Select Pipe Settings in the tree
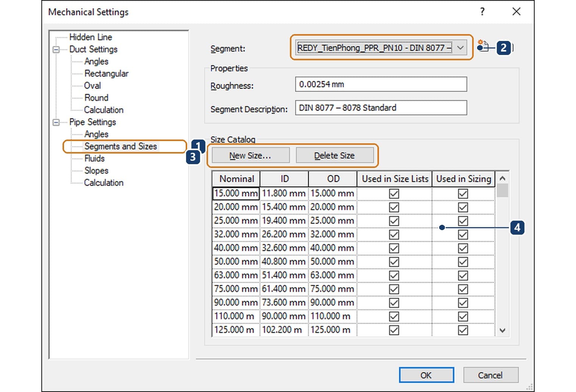The height and width of the screenshot is (392, 576). click(92, 122)
